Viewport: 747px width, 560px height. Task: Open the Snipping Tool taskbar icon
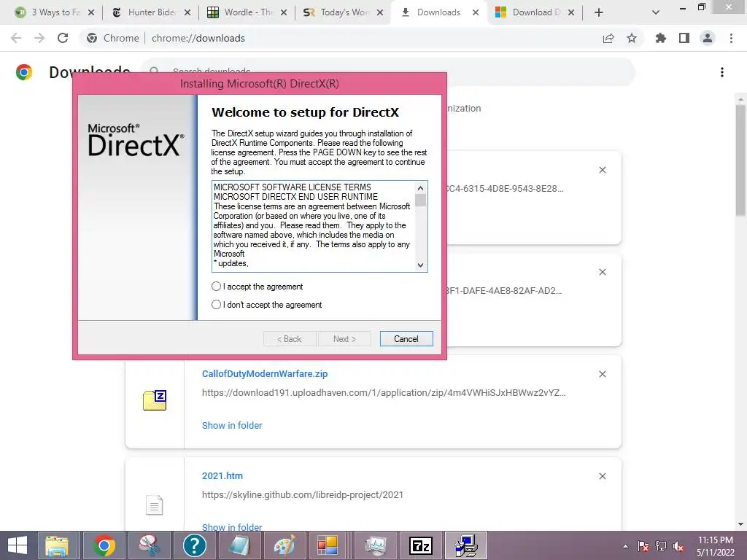click(149, 545)
